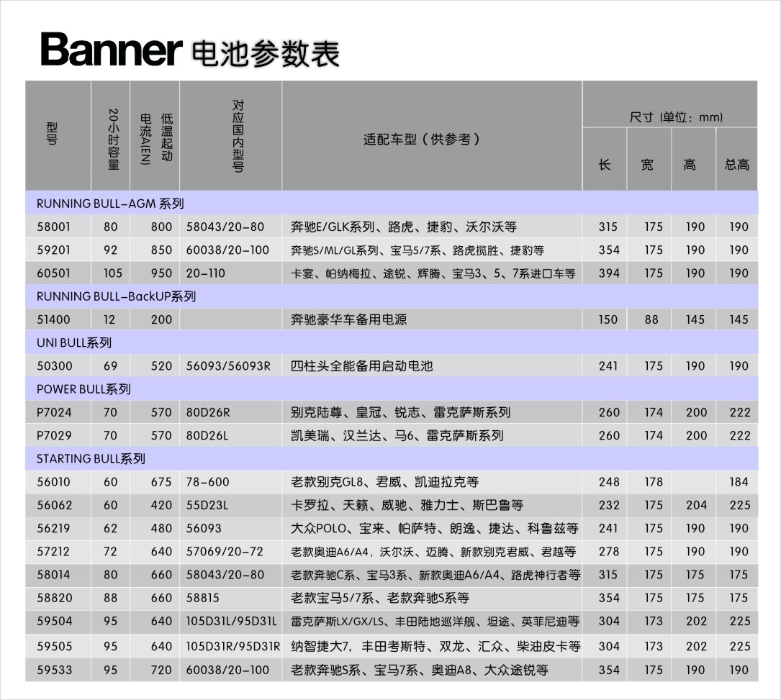
Task: Click the UNI BULL系列 section row
Action: (x=74, y=342)
